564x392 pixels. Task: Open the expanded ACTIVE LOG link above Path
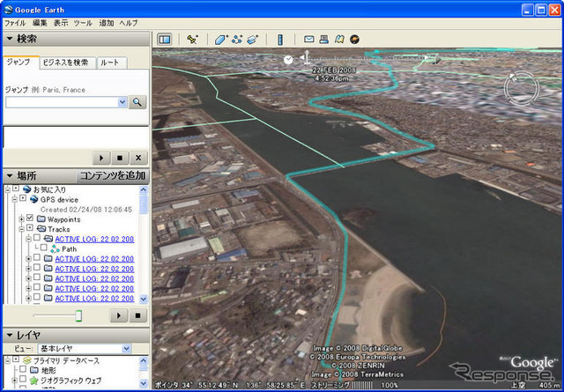(x=94, y=239)
